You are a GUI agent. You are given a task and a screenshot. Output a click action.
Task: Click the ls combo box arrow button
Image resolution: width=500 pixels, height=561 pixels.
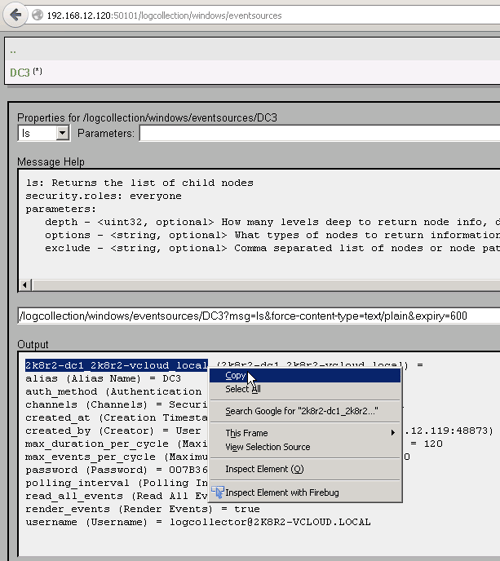click(x=63, y=133)
